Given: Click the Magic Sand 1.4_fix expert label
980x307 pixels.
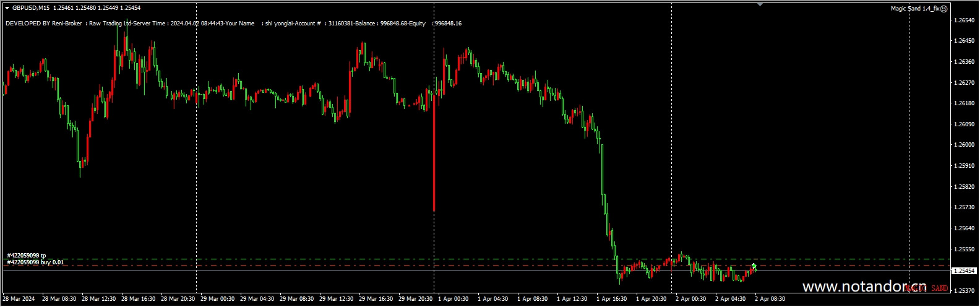Looking at the screenshot, I should (915, 9).
